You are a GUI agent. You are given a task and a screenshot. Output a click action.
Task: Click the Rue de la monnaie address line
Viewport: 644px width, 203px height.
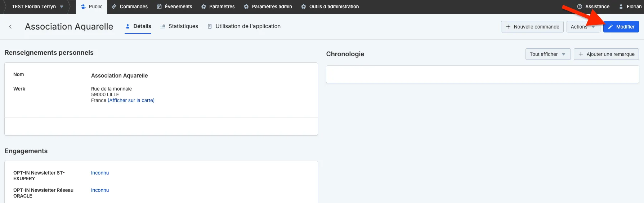[x=111, y=89]
